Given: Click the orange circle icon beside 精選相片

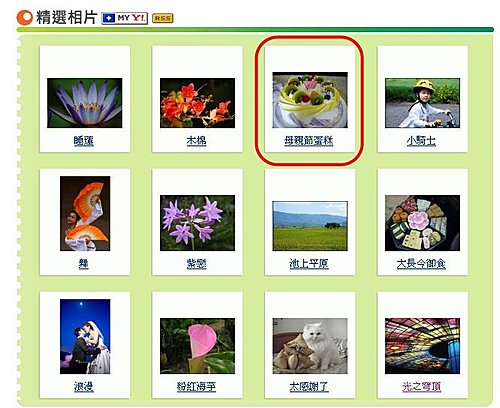Looking at the screenshot, I should point(25,18).
